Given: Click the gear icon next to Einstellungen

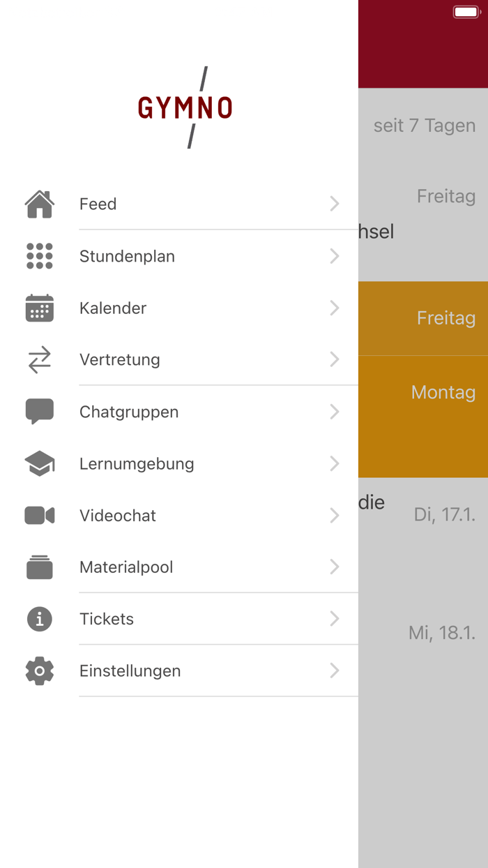Looking at the screenshot, I should click(39, 671).
